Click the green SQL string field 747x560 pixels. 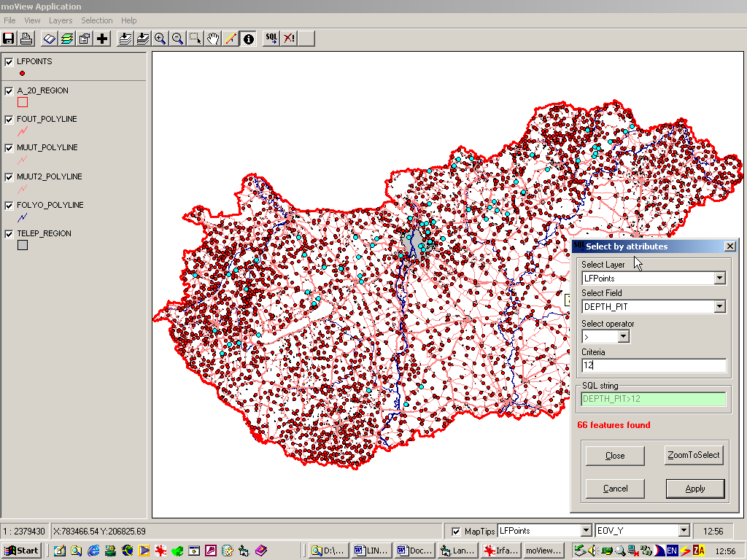tap(653, 399)
